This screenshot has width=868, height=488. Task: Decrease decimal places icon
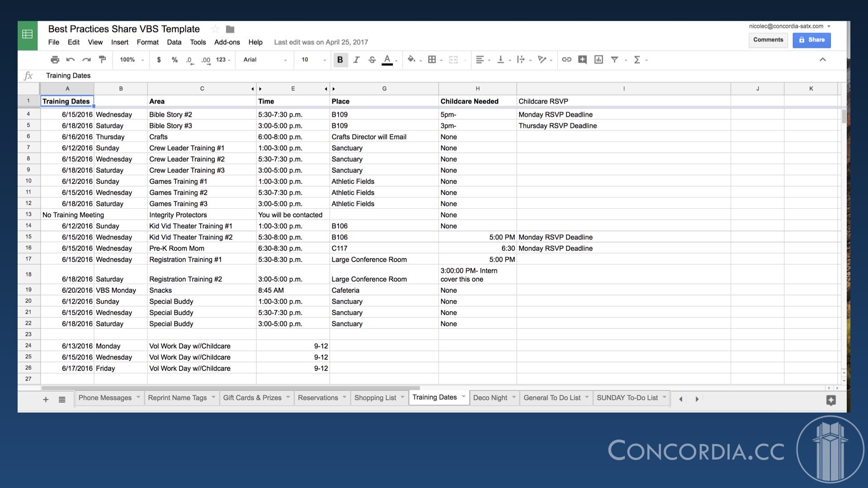pos(190,60)
